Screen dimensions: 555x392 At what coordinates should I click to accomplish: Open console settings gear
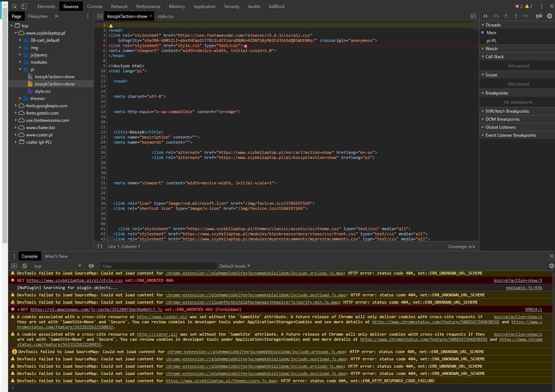click(551, 266)
